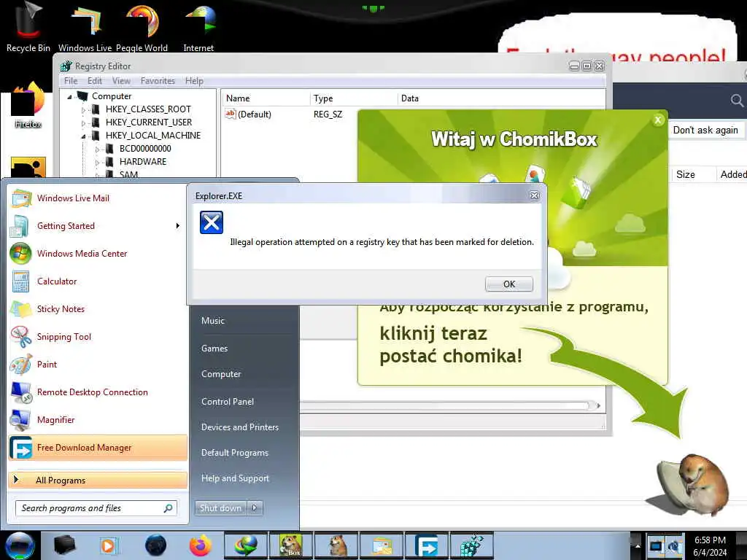The image size is (747, 560).
Task: Select the Windows Live desktop icon
Action: (x=85, y=27)
